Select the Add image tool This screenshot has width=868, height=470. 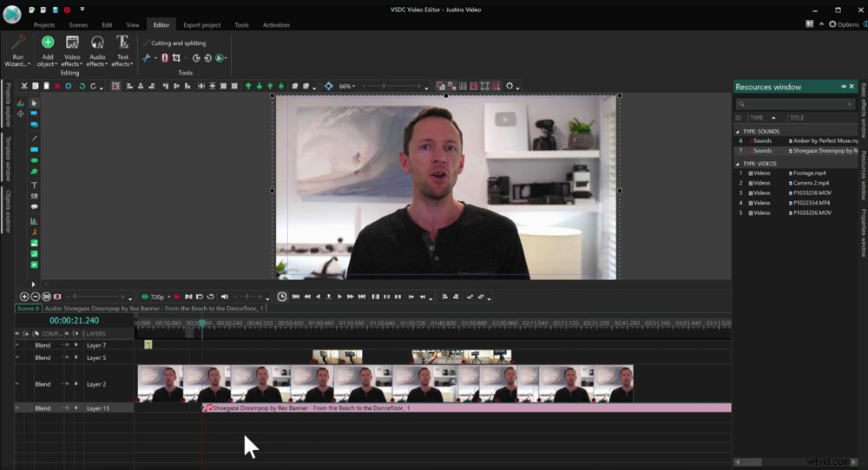click(34, 243)
